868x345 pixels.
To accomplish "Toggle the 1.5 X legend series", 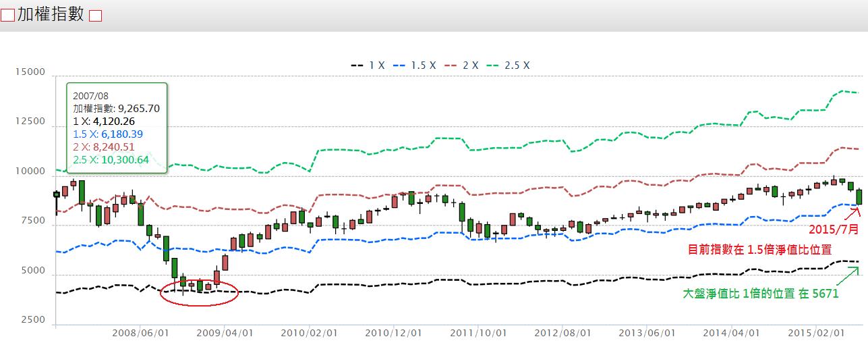I will 414,65.
